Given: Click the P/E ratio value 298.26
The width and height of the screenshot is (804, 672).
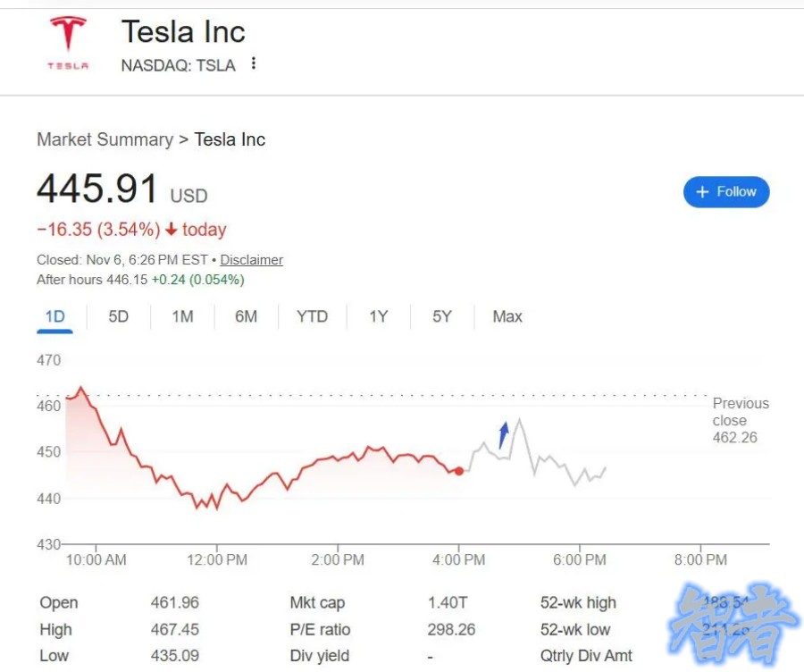Looking at the screenshot, I should [x=451, y=630].
